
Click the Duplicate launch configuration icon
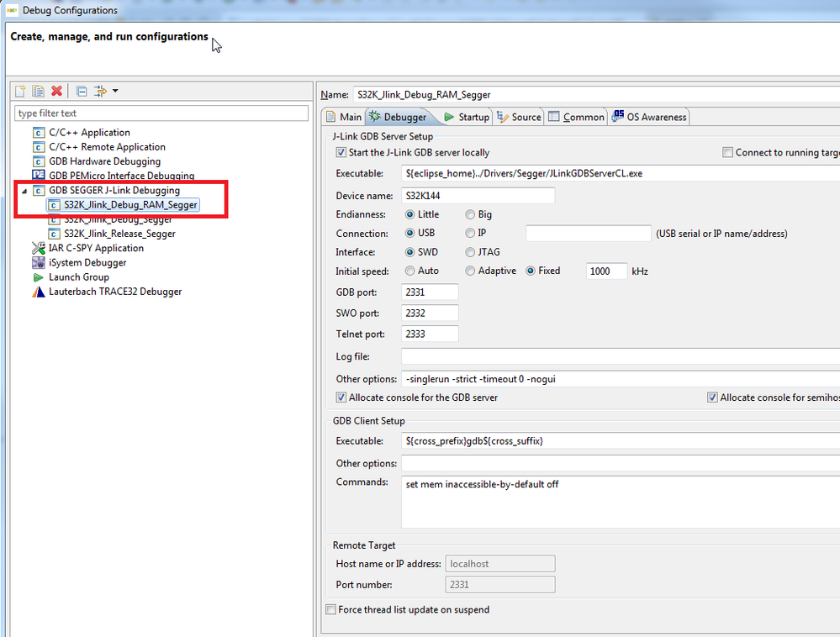pyautogui.click(x=38, y=91)
